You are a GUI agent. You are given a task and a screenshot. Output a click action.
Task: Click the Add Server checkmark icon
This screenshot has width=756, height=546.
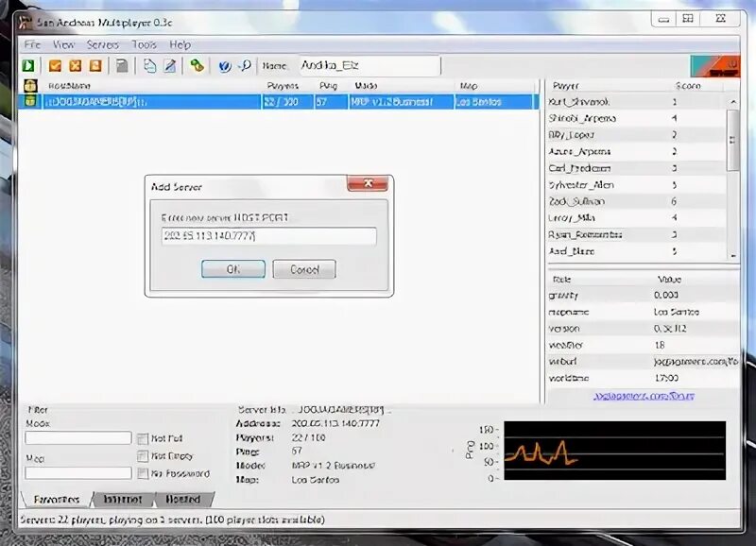pos(55,65)
